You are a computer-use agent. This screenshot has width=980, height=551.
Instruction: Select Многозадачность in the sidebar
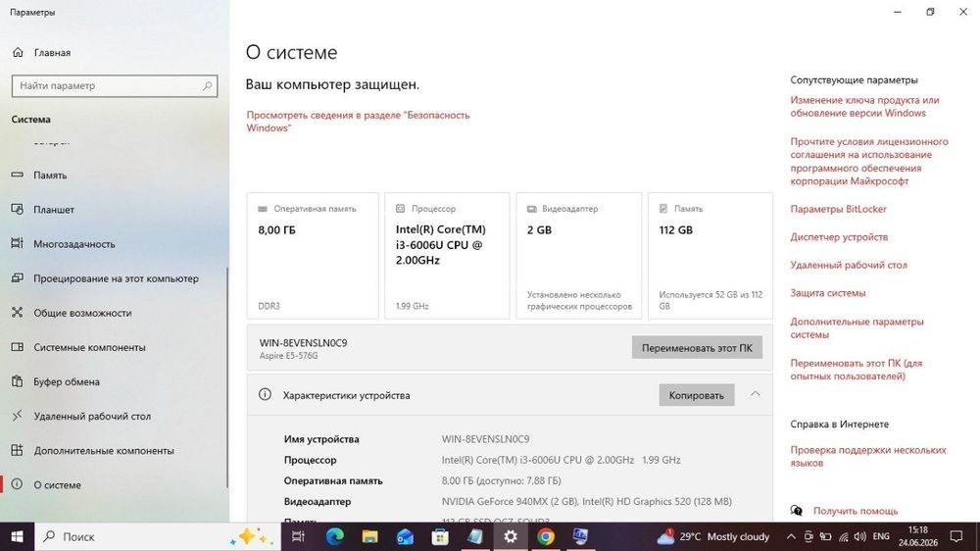pyautogui.click(x=73, y=244)
